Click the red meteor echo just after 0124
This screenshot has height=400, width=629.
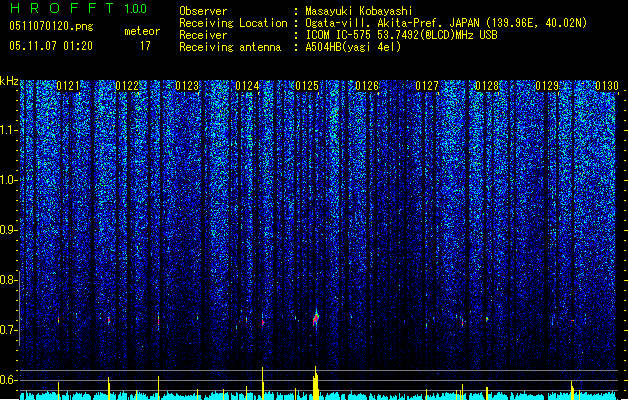pyautogui.click(x=263, y=322)
